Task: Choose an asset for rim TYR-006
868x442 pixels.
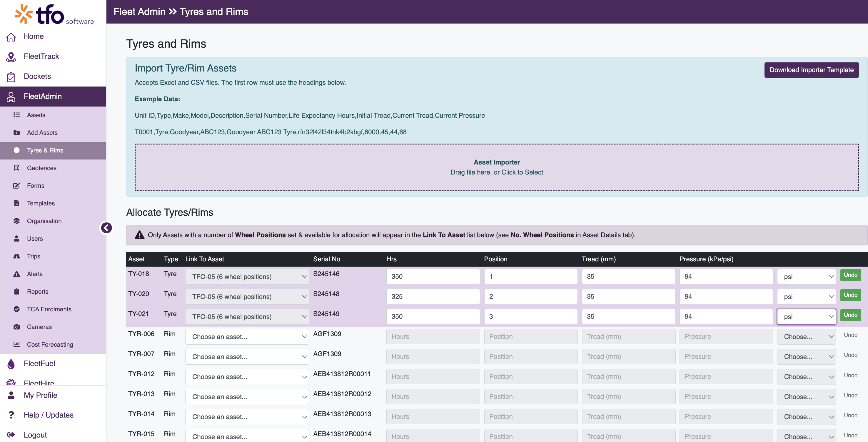Action: pos(247,337)
